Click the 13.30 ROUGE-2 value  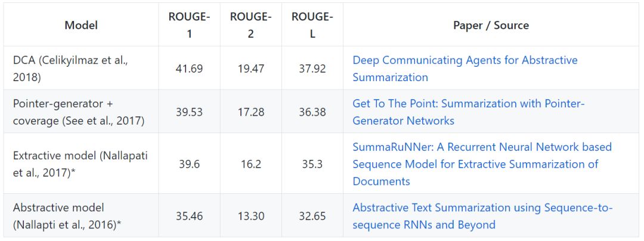251,217
